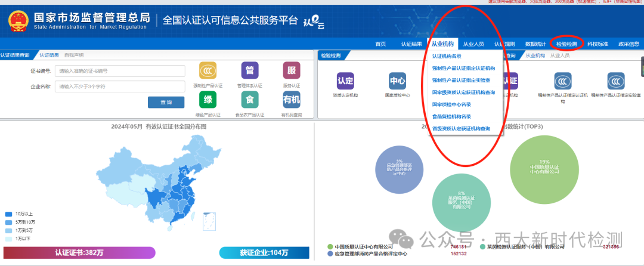Click the teal legend dot for 莱茵检测认证服务
The image size is (644, 266).
pyautogui.click(x=482, y=247)
